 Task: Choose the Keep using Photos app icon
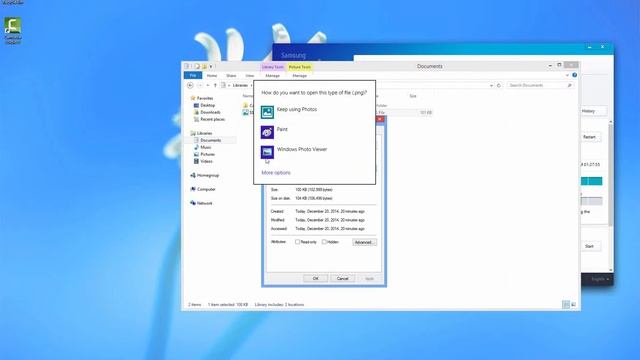tap(267, 112)
